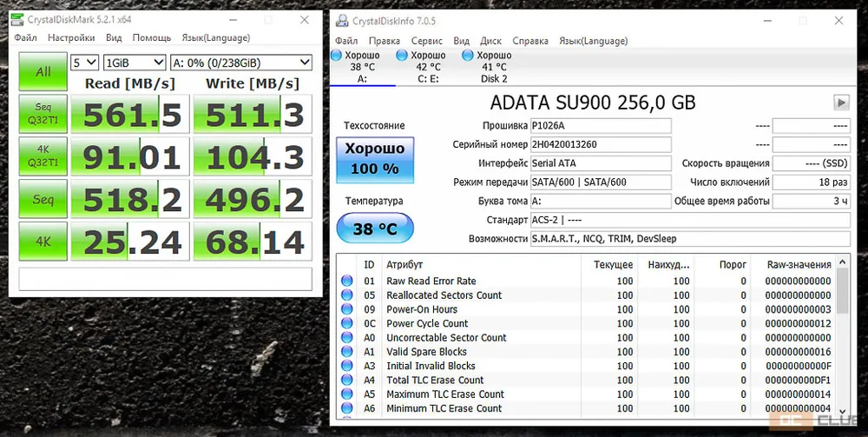Click the CrystalDiskInfo app icon in title bar
The height and width of the screenshot is (437, 868).
coord(339,21)
